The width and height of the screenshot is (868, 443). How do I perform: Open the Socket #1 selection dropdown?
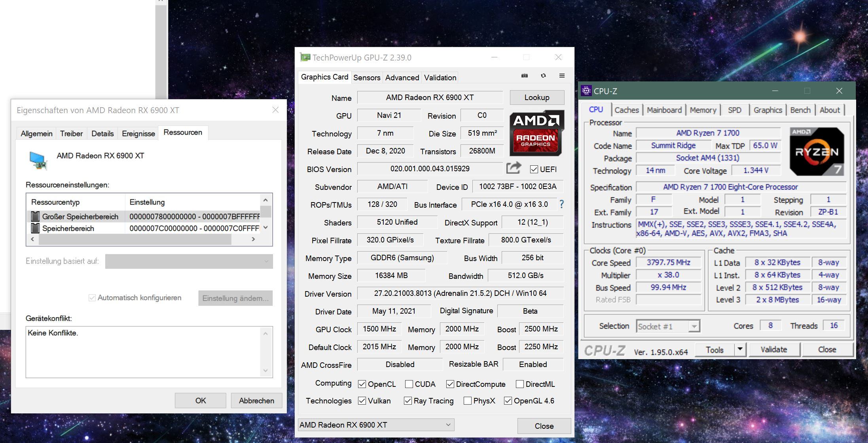(x=668, y=326)
